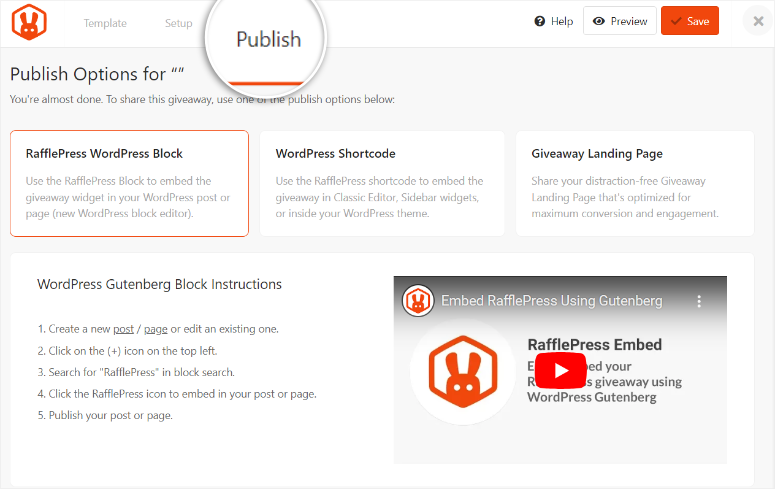Choose the WordPress Shortcode option
Viewport: 775px width, 489px height.
pyautogui.click(x=382, y=183)
